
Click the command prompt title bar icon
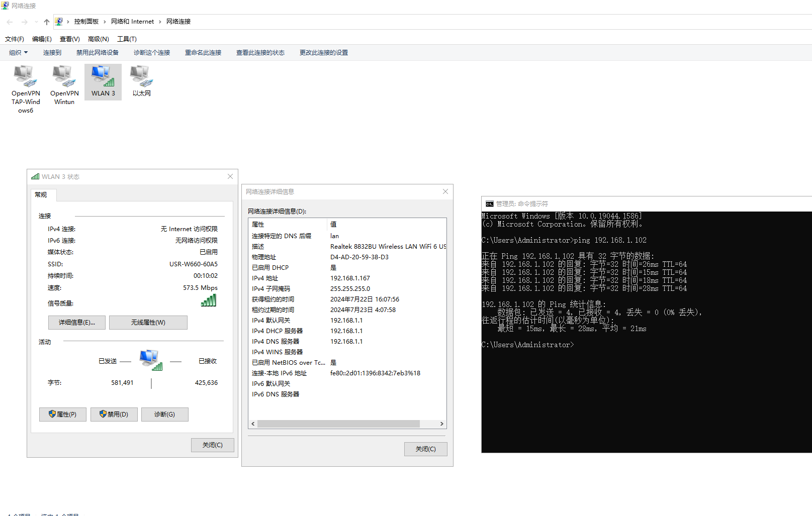pyautogui.click(x=489, y=204)
